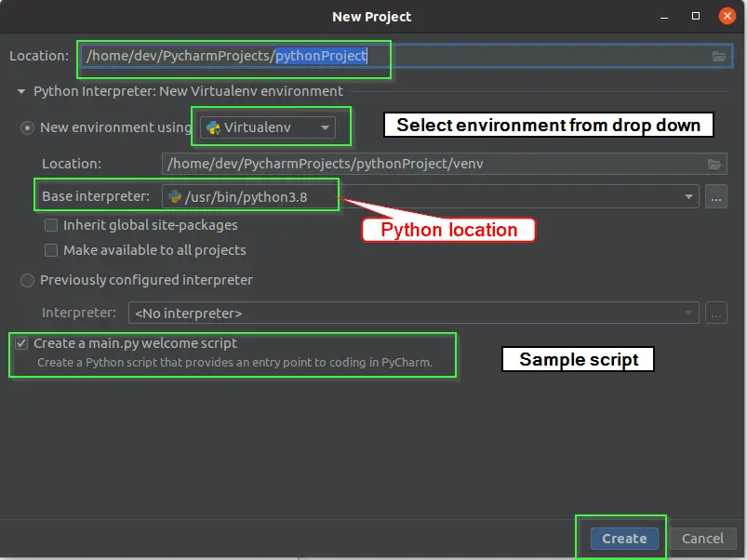
Task: Open the Virtualenv environment type dropdown
Action: coord(268,127)
